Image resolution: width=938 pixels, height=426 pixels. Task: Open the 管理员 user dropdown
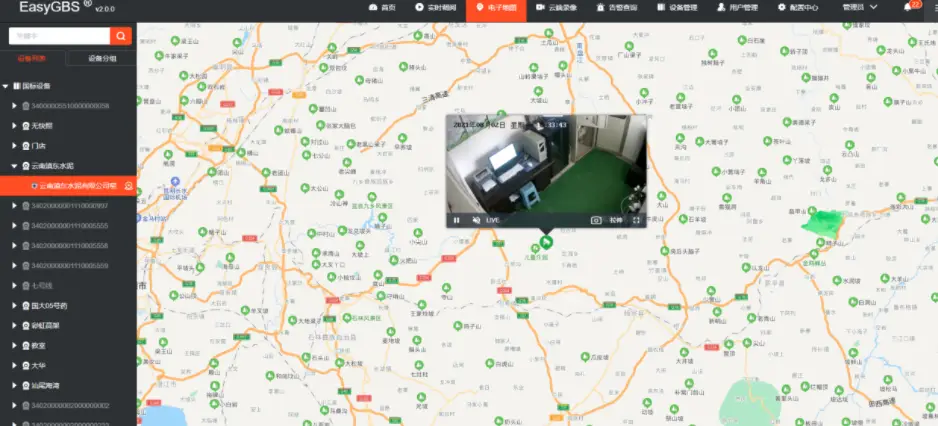tap(860, 8)
